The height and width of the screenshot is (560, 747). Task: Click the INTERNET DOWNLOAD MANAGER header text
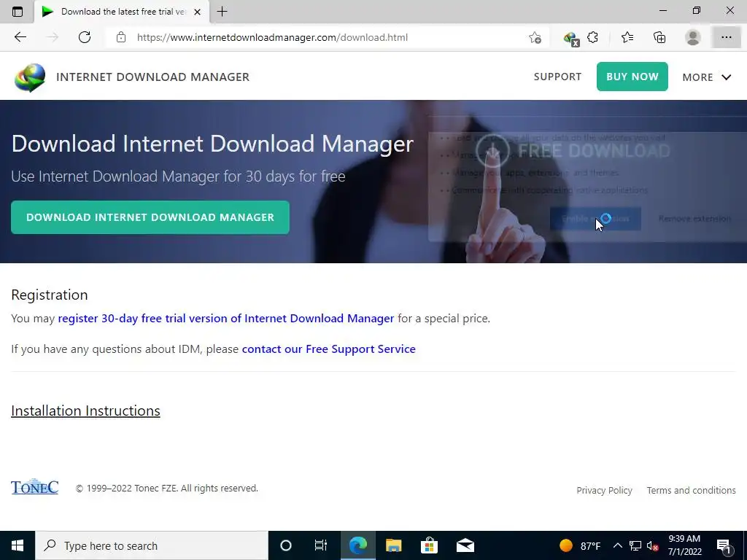click(152, 77)
